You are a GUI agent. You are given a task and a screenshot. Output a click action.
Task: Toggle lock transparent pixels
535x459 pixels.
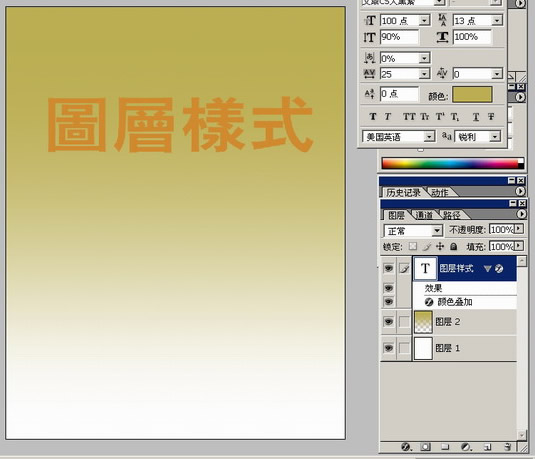point(413,246)
